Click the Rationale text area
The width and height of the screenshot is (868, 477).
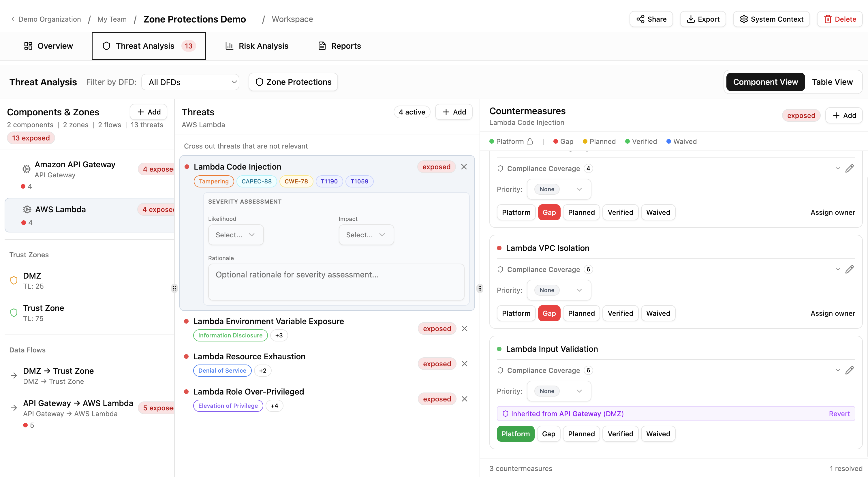pyautogui.click(x=336, y=282)
